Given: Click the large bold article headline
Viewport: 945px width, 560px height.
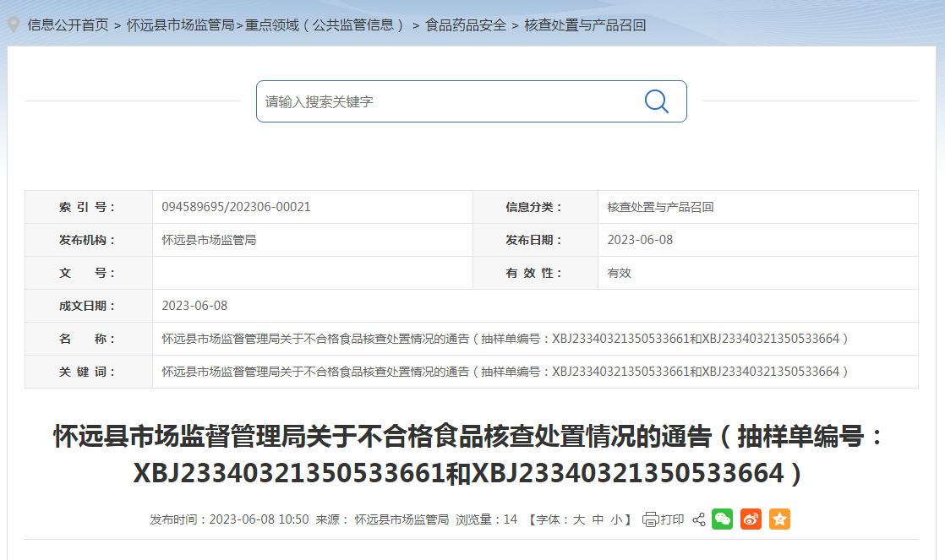Looking at the screenshot, I should pos(468,454).
